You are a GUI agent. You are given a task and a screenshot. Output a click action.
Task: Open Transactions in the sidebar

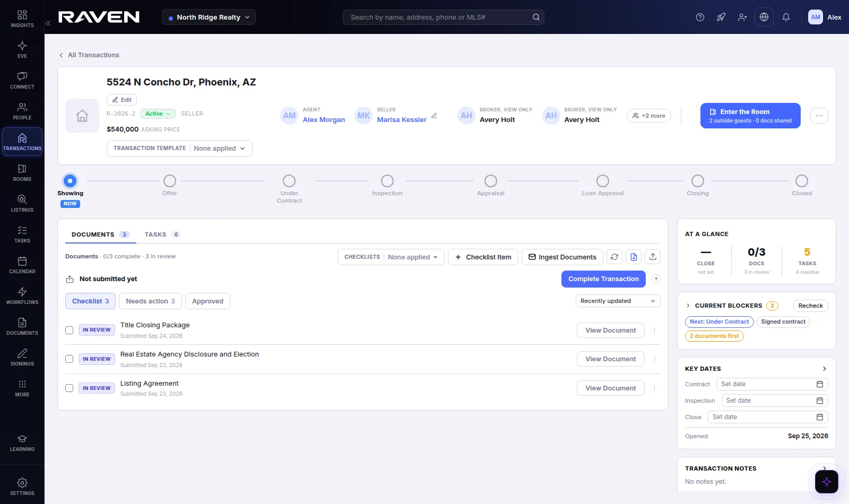(x=22, y=142)
